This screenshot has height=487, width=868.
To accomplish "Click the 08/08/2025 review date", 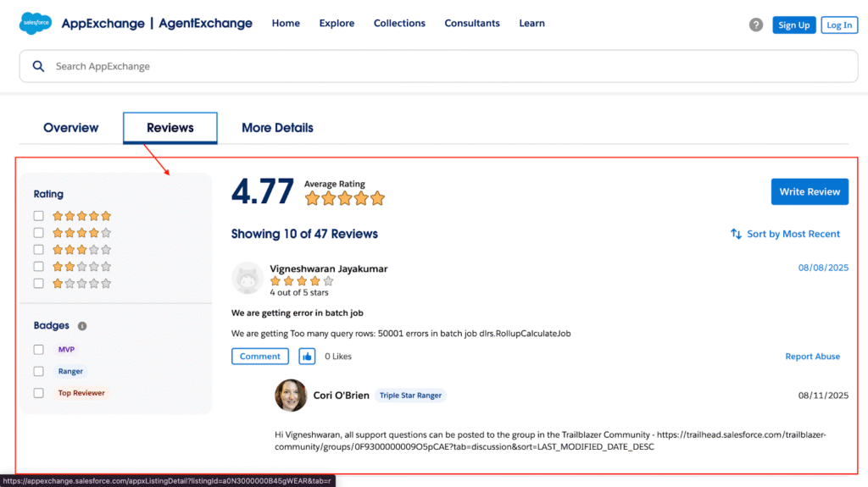I will point(823,268).
